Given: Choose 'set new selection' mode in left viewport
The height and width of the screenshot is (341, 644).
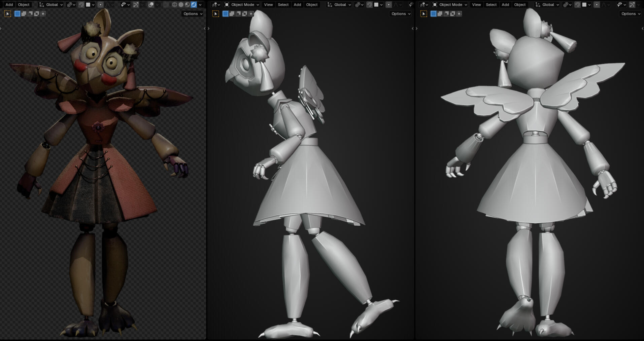Looking at the screenshot, I should (x=18, y=14).
